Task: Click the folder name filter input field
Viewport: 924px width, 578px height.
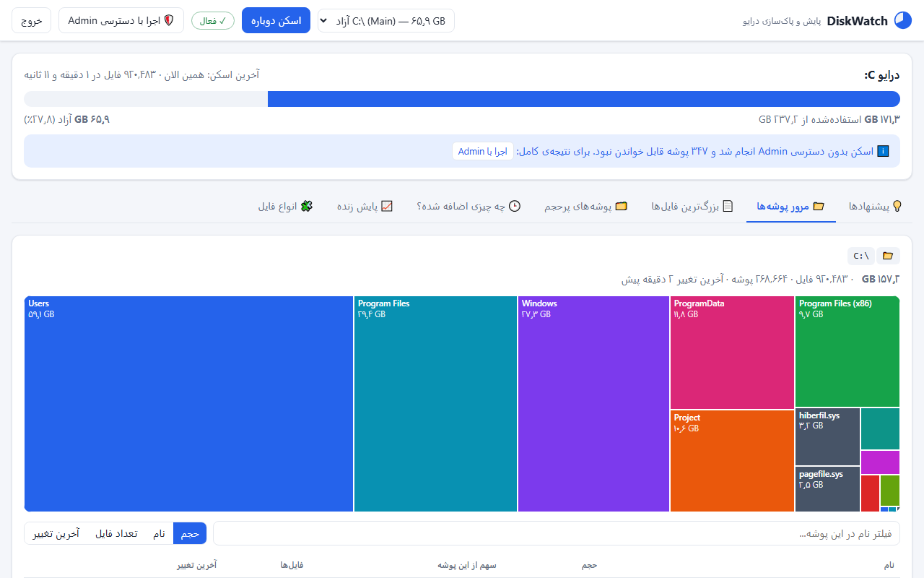Action: [557, 533]
